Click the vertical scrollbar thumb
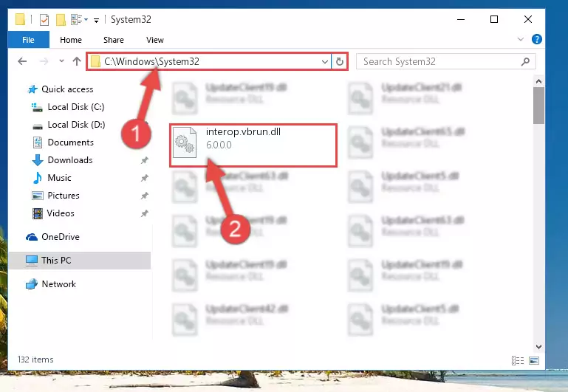The height and width of the screenshot is (392, 568). coord(538,106)
